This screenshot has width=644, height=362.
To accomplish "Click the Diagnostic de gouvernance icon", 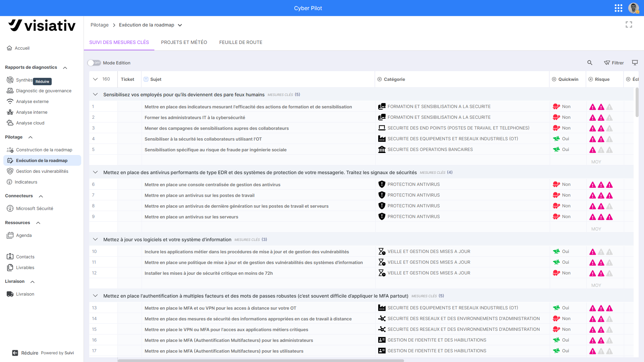I will (x=10, y=91).
